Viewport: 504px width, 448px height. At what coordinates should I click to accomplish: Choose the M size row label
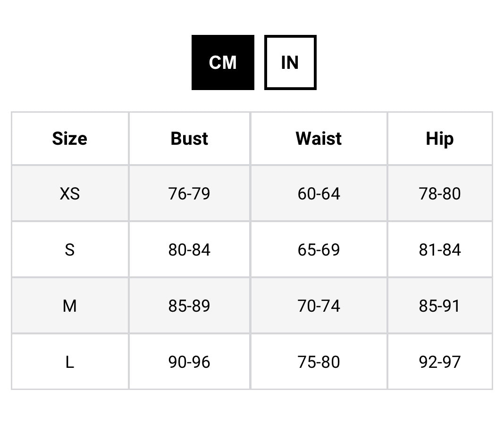pyautogui.click(x=70, y=306)
